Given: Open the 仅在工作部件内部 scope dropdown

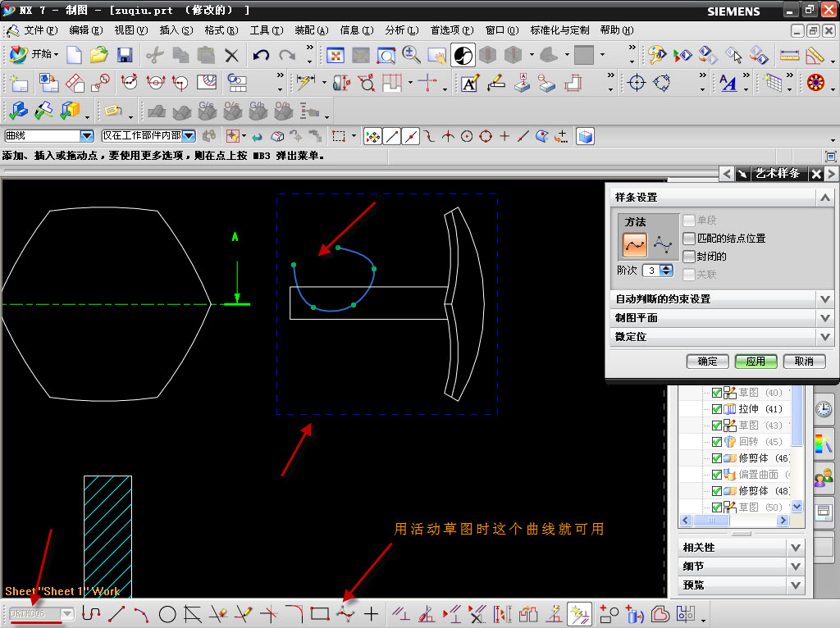Looking at the screenshot, I should coord(189,136).
